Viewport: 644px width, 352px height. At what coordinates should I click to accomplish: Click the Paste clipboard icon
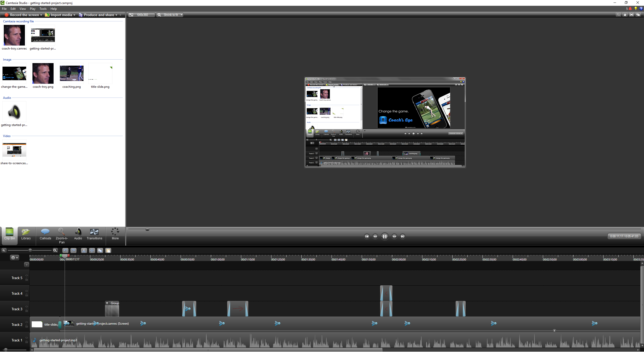(x=108, y=250)
